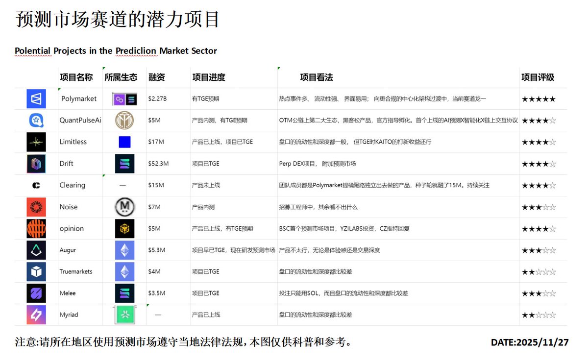The image size is (588, 364).
Task: Click the $3.5M funding value
Action: 157,293
